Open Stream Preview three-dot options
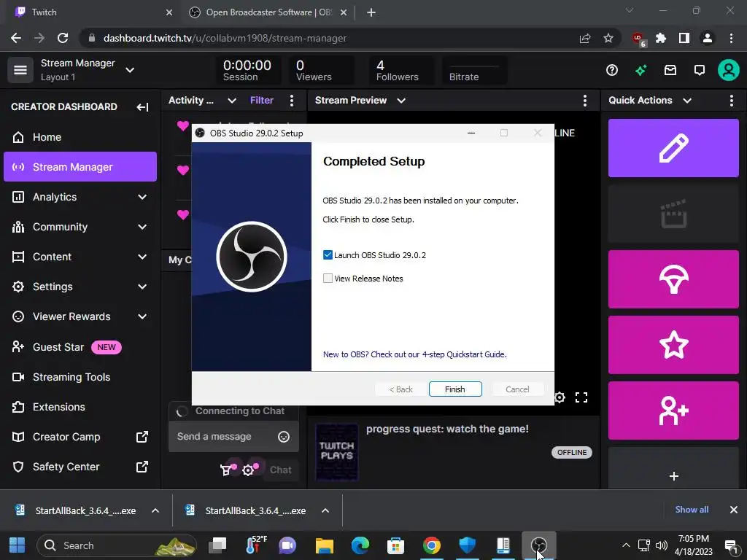Viewport: 747px width, 560px height. [584, 101]
